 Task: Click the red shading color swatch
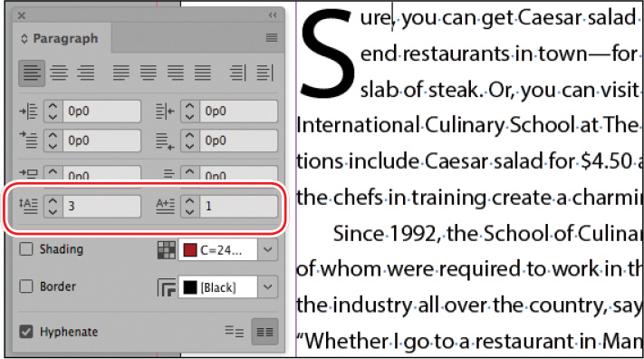click(x=190, y=250)
